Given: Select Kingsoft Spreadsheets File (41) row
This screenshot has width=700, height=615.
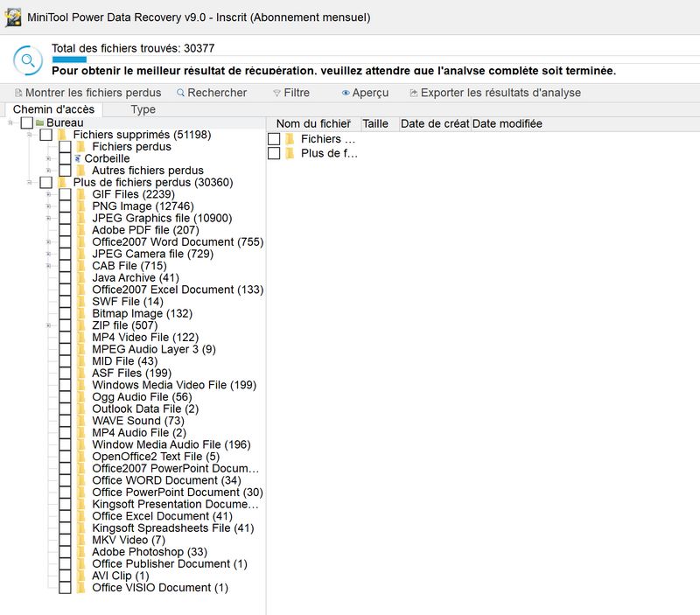Looking at the screenshot, I should 173,528.
